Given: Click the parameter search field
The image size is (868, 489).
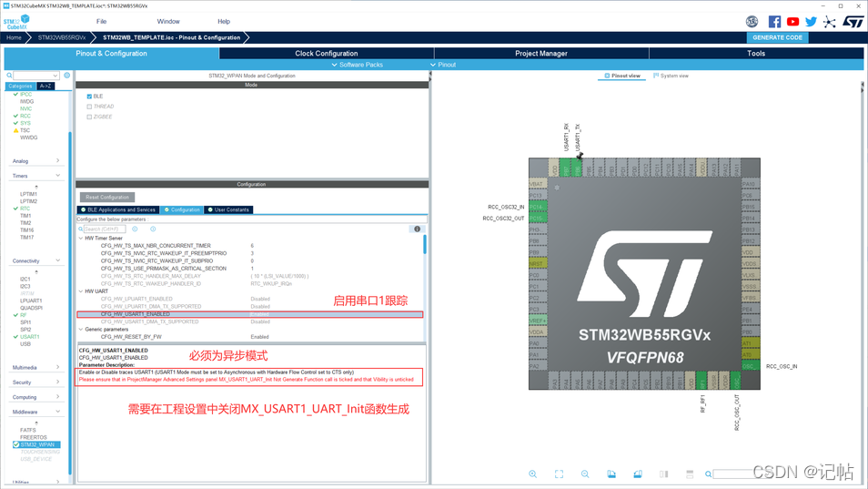Looking at the screenshot, I should point(104,229).
